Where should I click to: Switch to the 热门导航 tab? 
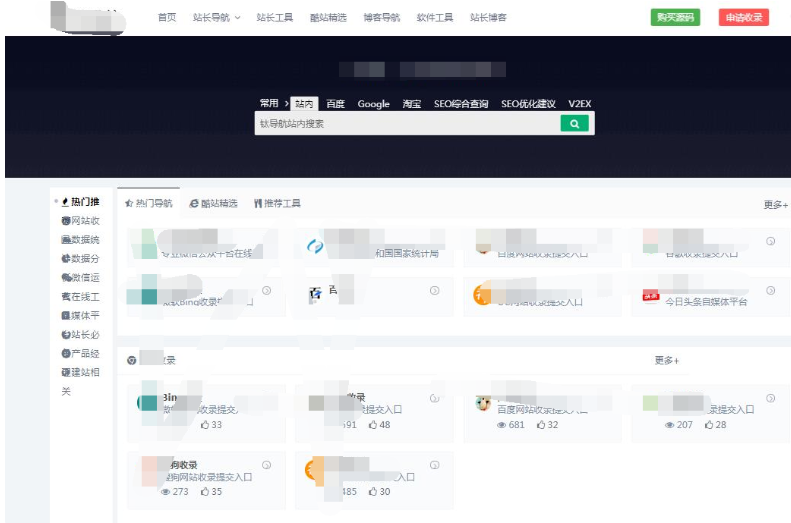pyautogui.click(x=149, y=203)
